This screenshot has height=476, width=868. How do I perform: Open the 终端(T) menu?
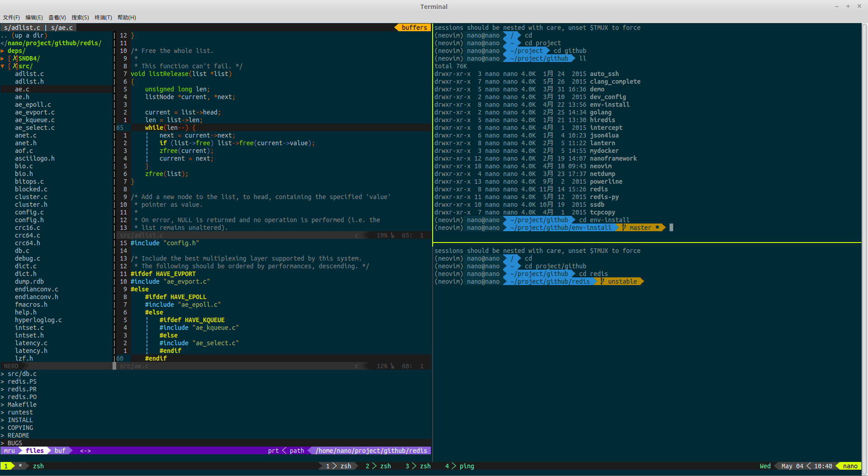[x=103, y=17]
